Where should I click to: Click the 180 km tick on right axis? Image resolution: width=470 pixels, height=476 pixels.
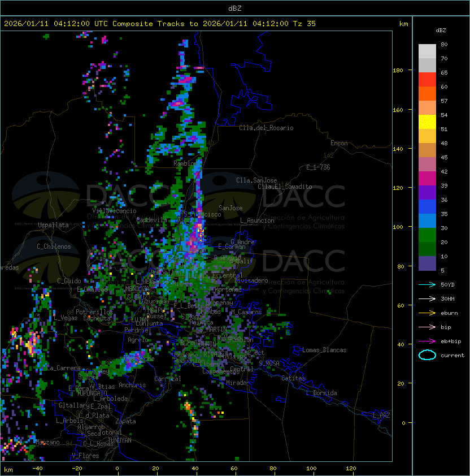398,71
